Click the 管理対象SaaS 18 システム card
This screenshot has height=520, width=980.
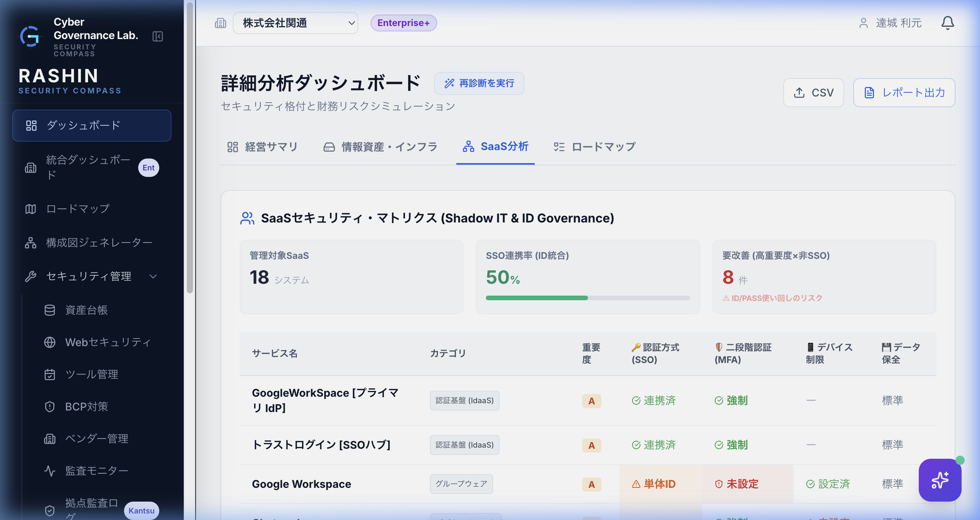coord(351,277)
